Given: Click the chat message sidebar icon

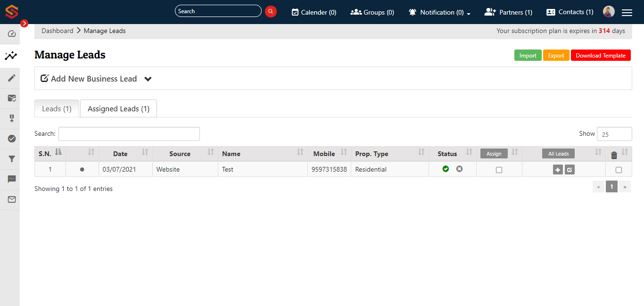Looking at the screenshot, I should tap(12, 179).
